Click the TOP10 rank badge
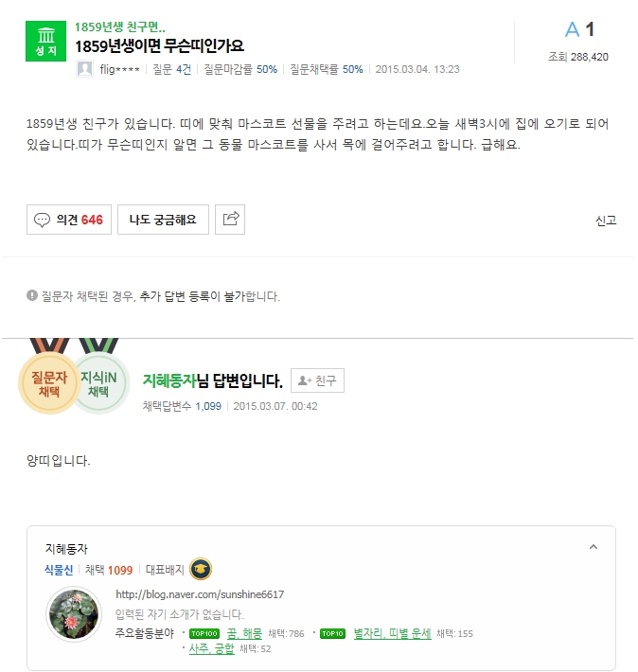 (x=332, y=633)
